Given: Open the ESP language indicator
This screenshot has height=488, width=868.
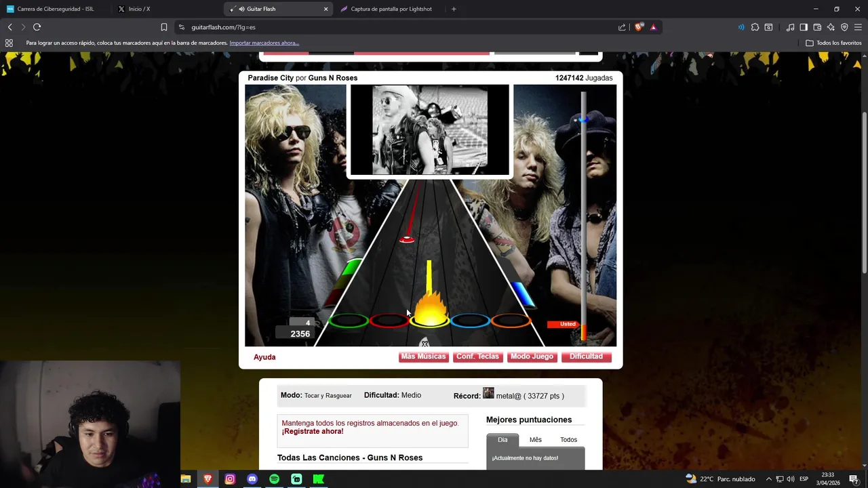Looking at the screenshot, I should tap(804, 479).
